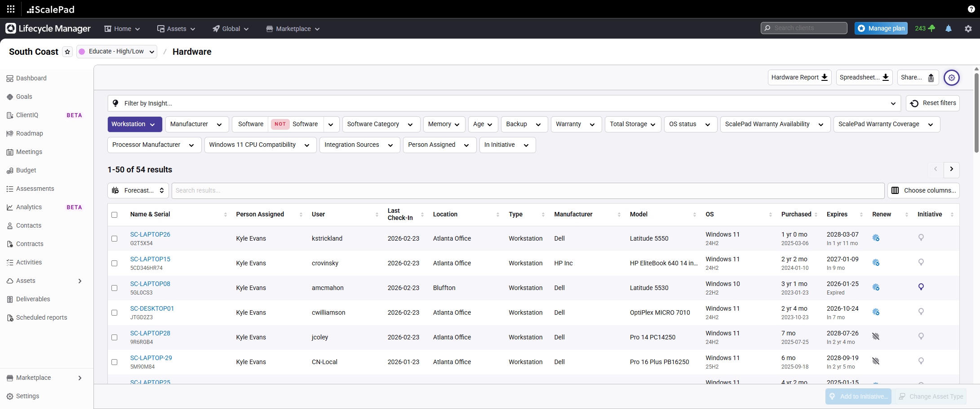The height and width of the screenshot is (409, 980).
Task: Click renew warranty icon for SC-LAPTOP26
Action: (x=876, y=238)
